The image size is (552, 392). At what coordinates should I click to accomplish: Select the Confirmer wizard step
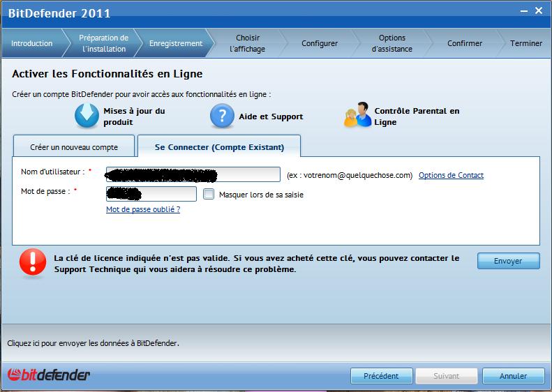tap(465, 43)
